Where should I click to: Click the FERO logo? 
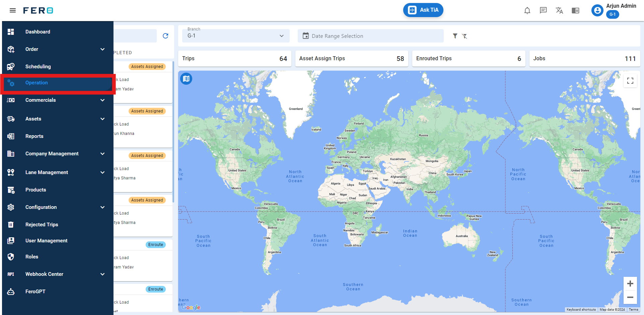pos(38,10)
